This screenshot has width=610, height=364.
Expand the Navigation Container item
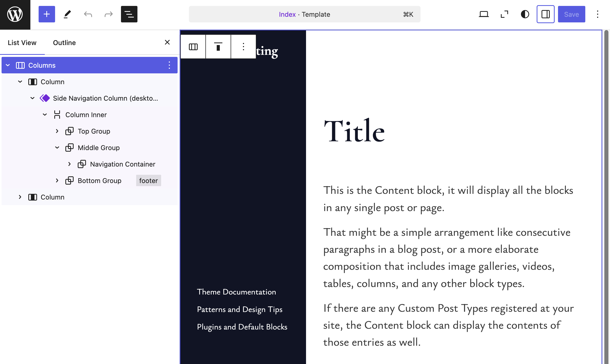coord(69,164)
